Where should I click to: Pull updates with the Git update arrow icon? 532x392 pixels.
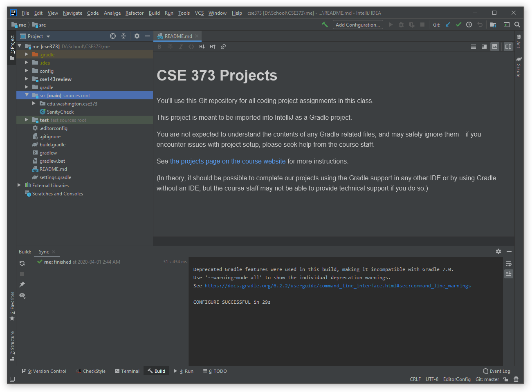click(x=447, y=25)
